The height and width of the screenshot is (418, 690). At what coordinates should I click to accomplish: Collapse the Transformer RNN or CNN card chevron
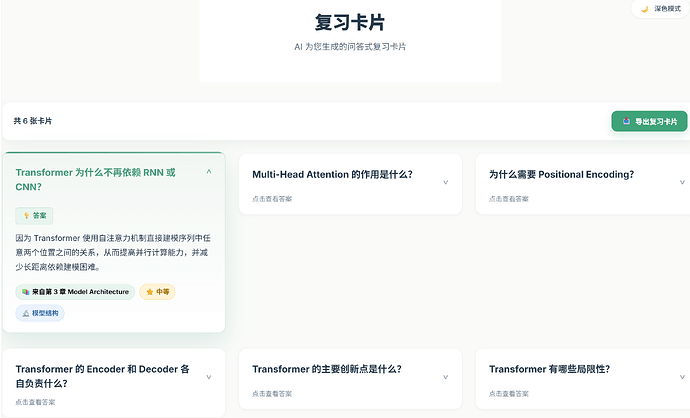pos(209,172)
